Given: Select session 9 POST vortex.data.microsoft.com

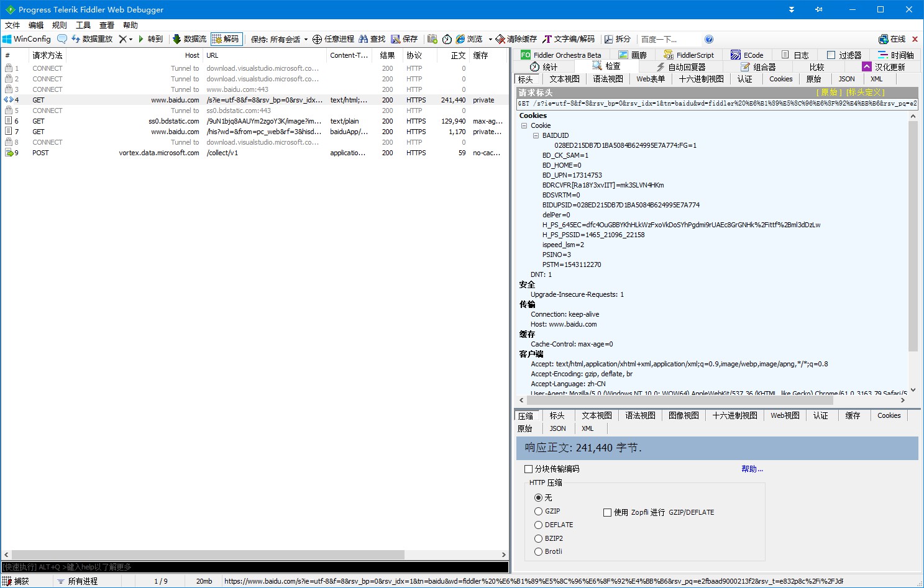Looking at the screenshot, I should [255, 153].
